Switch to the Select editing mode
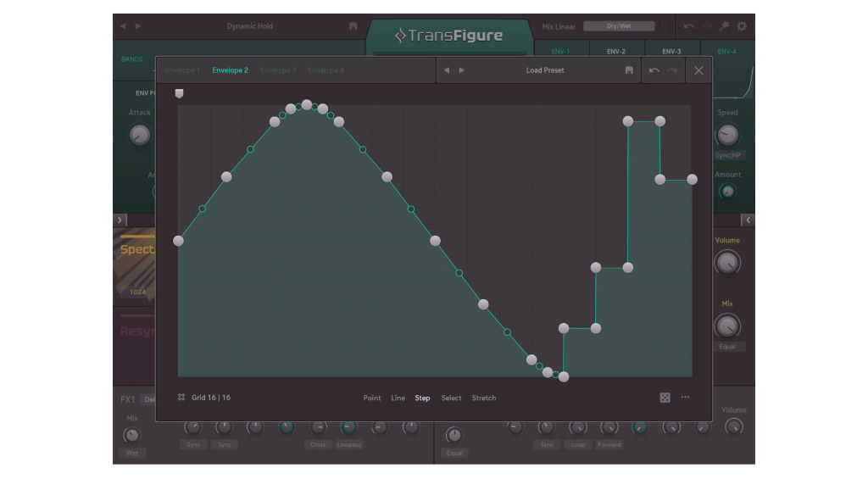 (451, 398)
